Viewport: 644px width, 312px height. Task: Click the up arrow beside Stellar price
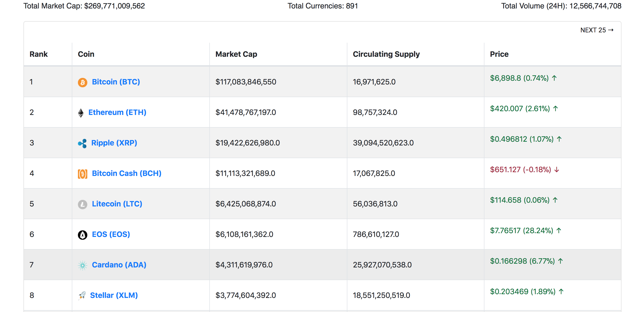[x=561, y=292]
